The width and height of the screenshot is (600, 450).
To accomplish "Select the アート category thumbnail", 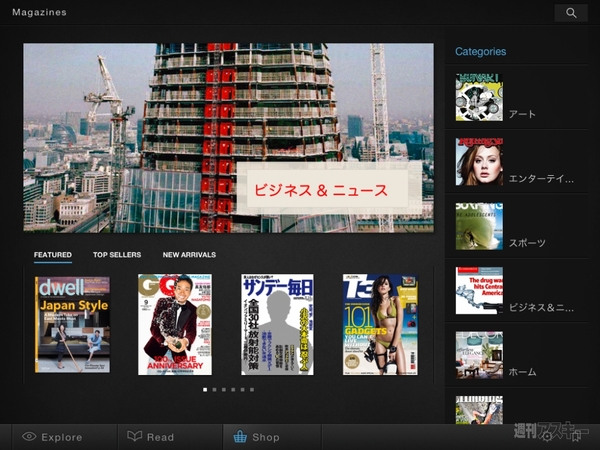I will tap(479, 98).
